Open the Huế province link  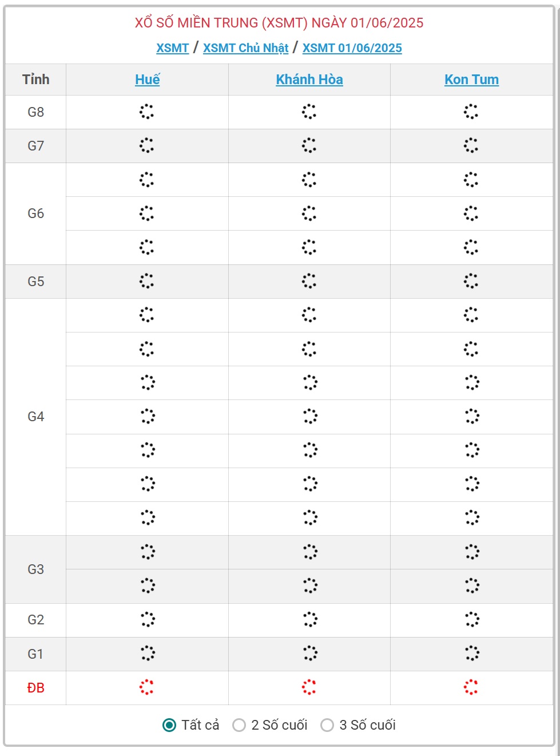coord(148,80)
